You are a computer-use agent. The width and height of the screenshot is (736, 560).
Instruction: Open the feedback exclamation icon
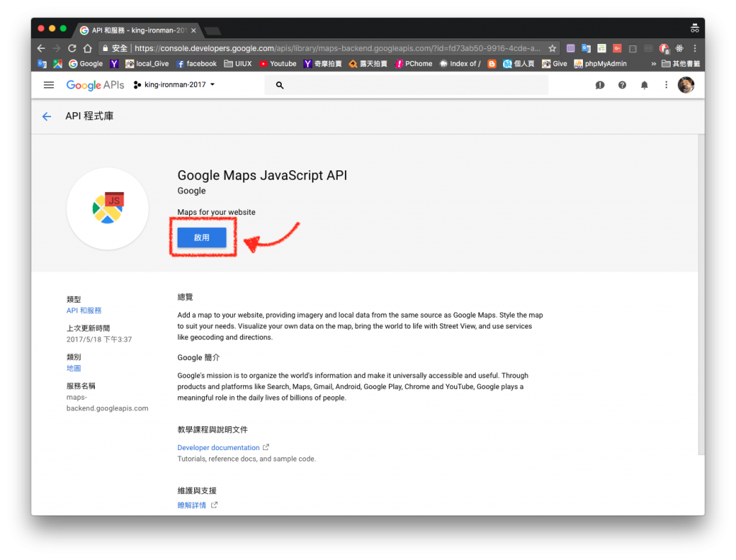click(x=600, y=85)
